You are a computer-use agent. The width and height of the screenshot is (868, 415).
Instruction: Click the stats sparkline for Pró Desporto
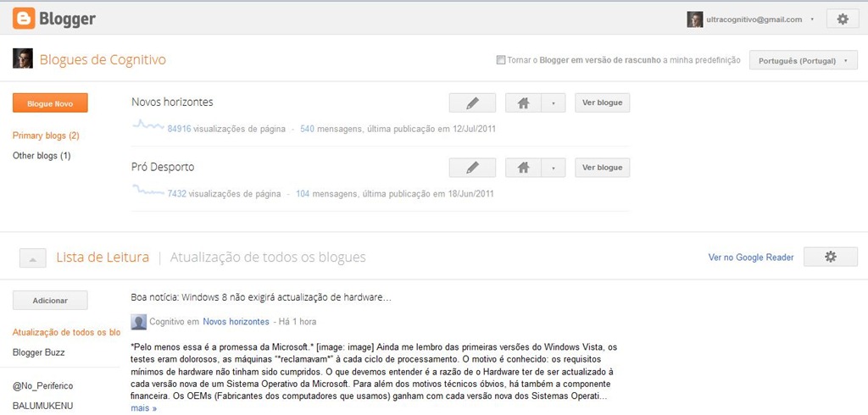(148, 191)
